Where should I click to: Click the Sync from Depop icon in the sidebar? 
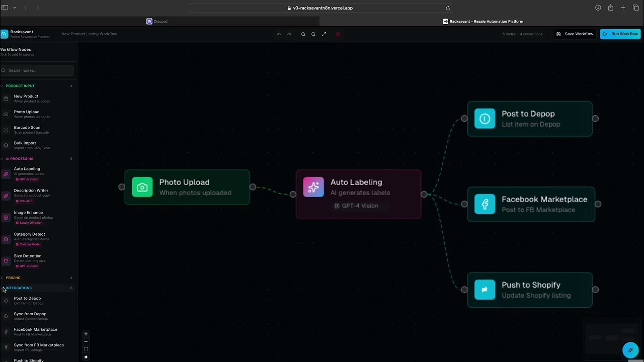pyautogui.click(x=6, y=316)
